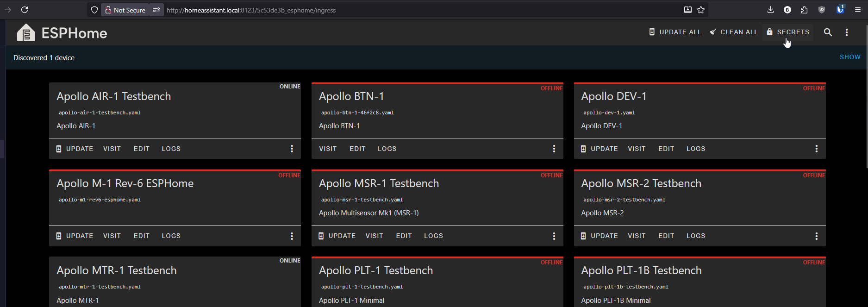Click the ESPHome logo icon

[x=26, y=33]
